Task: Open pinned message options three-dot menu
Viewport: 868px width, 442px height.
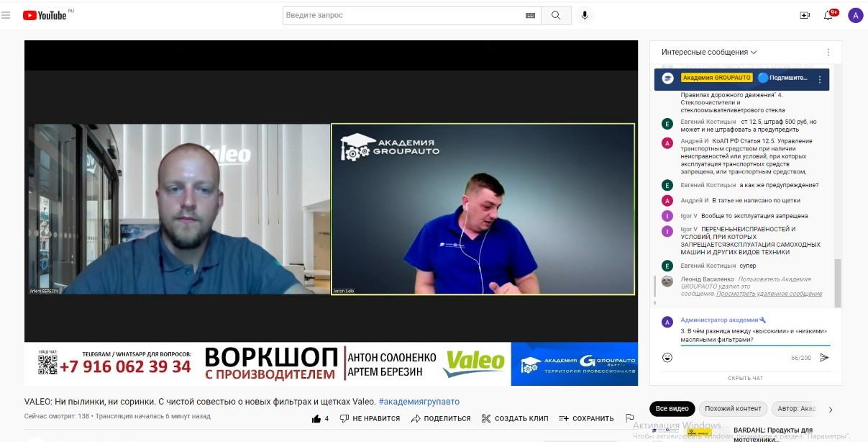Action: (x=820, y=79)
